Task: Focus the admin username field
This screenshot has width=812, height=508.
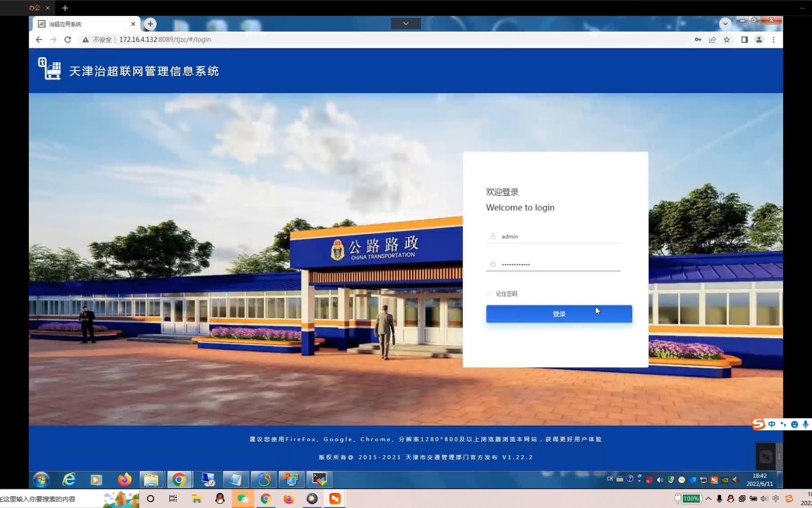Action: 553,236
